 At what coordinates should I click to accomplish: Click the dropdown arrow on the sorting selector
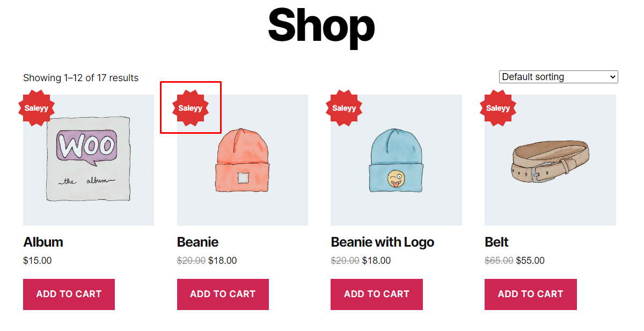click(x=613, y=77)
